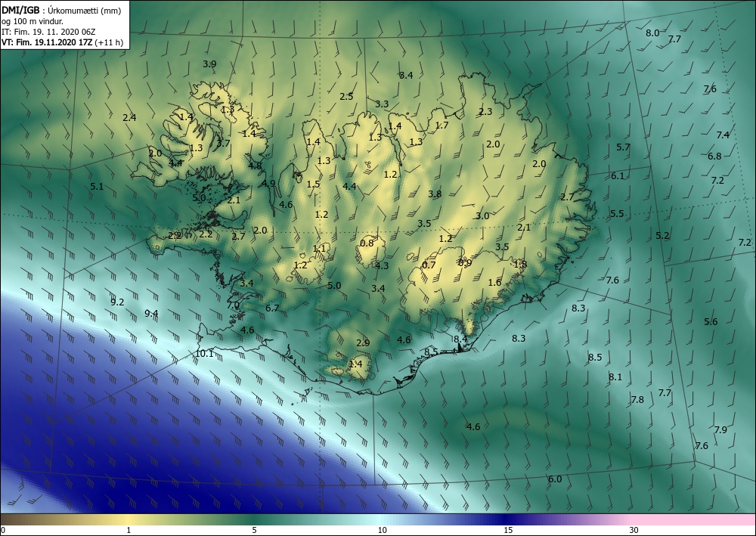756x536 pixels.
Task: Select the 0.8 value on the central glacier
Action: click(x=367, y=243)
